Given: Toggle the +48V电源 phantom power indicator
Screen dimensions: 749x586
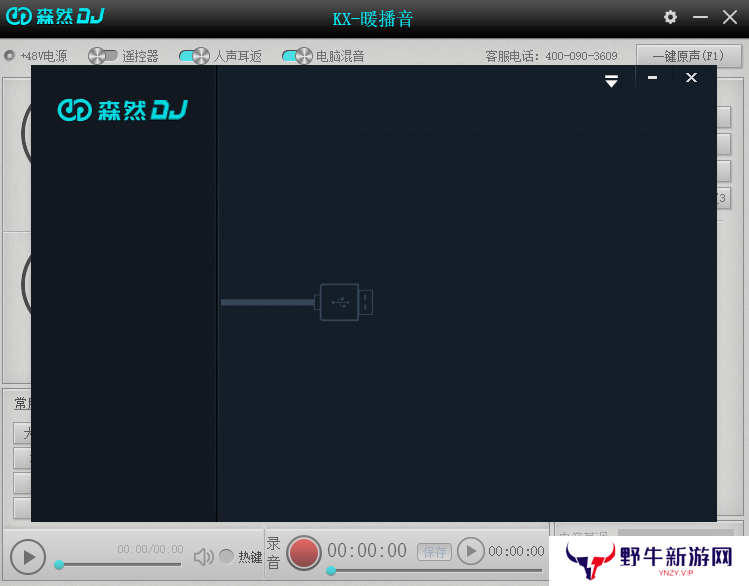Looking at the screenshot, I should click(x=9, y=56).
